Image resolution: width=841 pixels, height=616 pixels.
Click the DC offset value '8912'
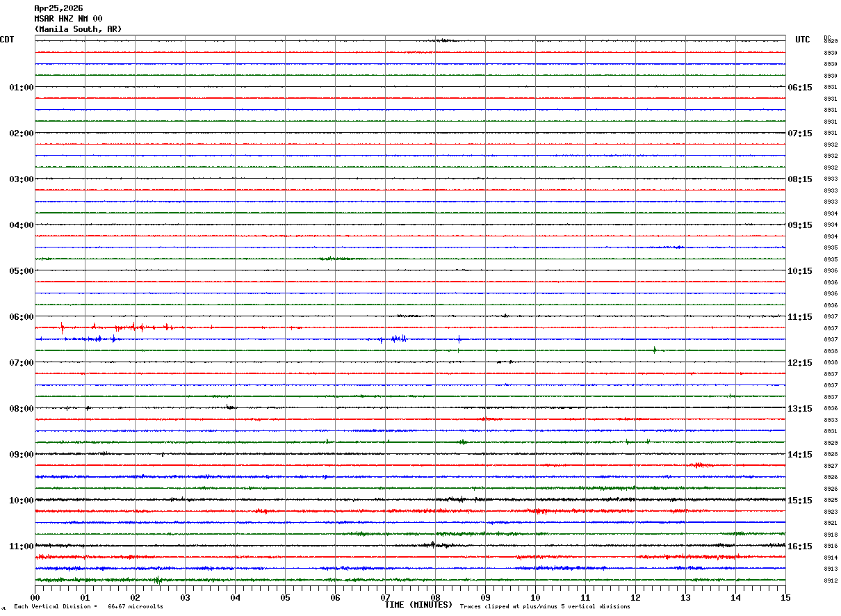[x=831, y=581]
